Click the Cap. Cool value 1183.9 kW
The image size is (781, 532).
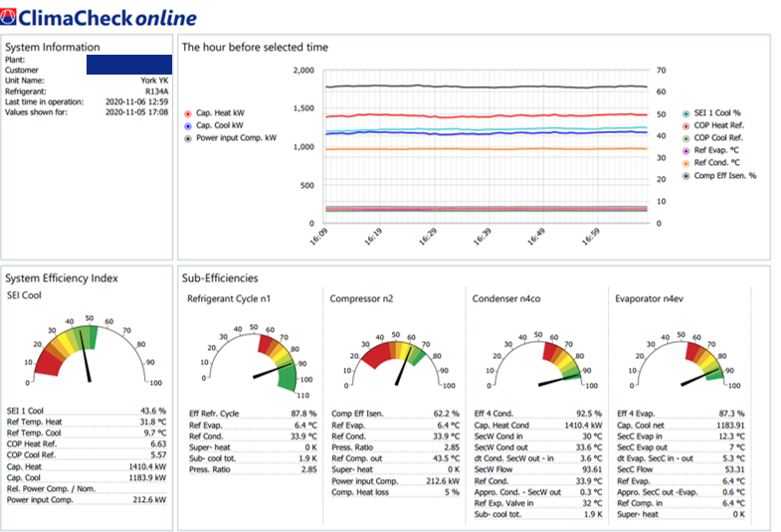coord(147,477)
